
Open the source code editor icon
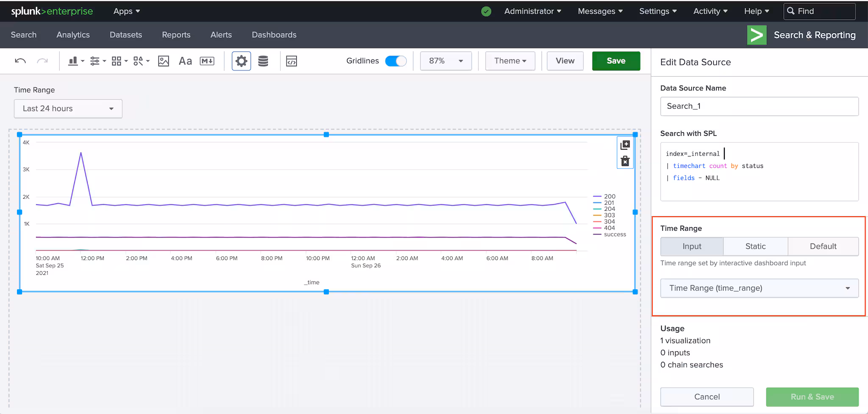click(292, 61)
